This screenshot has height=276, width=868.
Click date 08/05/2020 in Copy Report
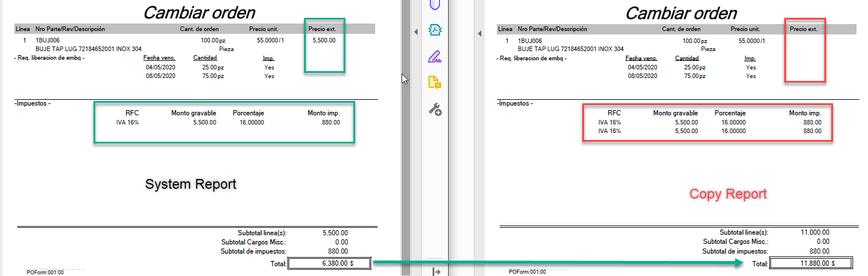click(643, 76)
